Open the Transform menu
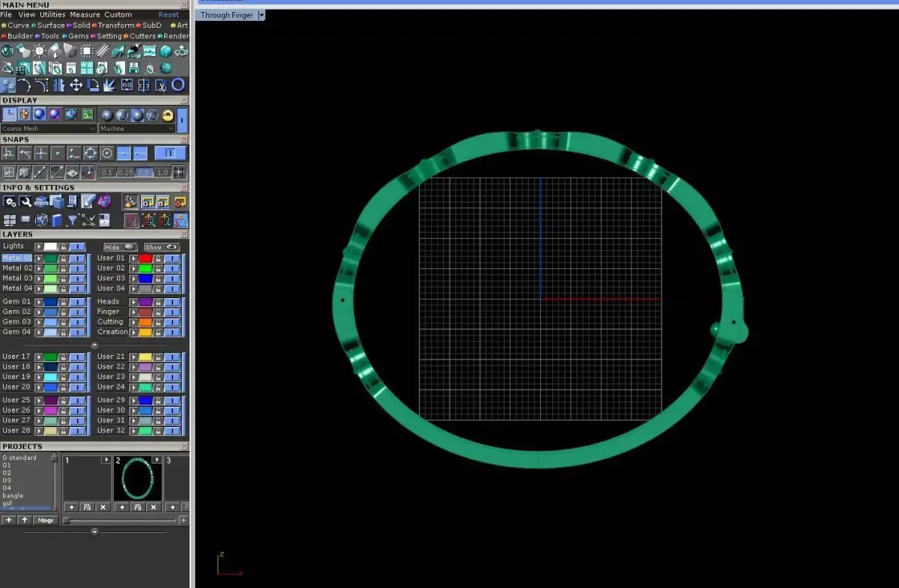Viewport: 899px width, 588px height. [x=115, y=25]
